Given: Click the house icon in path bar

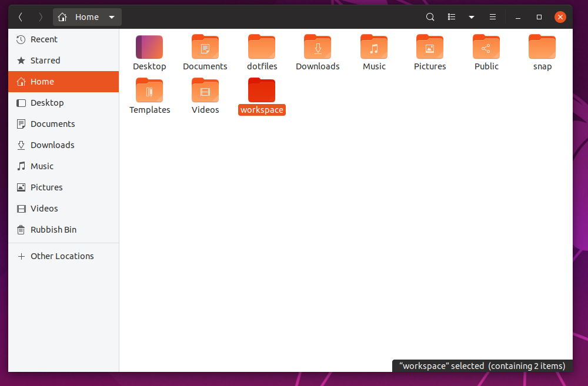Looking at the screenshot, I should (x=62, y=17).
